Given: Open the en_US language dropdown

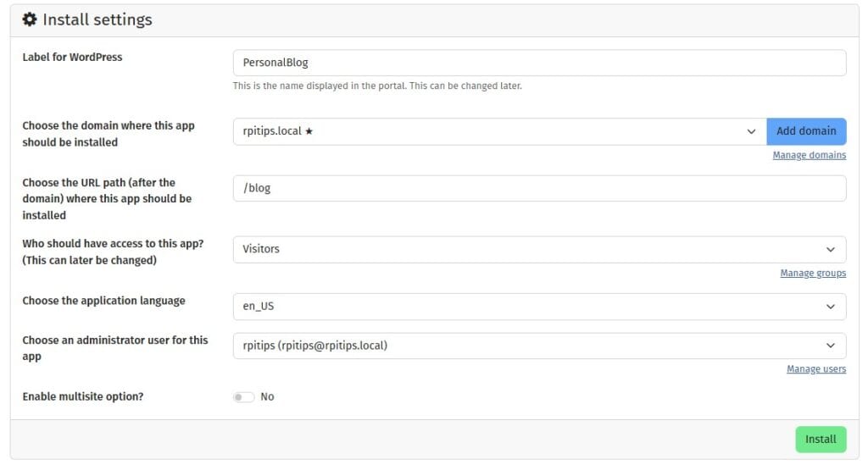Looking at the screenshot, I should pos(539,307).
